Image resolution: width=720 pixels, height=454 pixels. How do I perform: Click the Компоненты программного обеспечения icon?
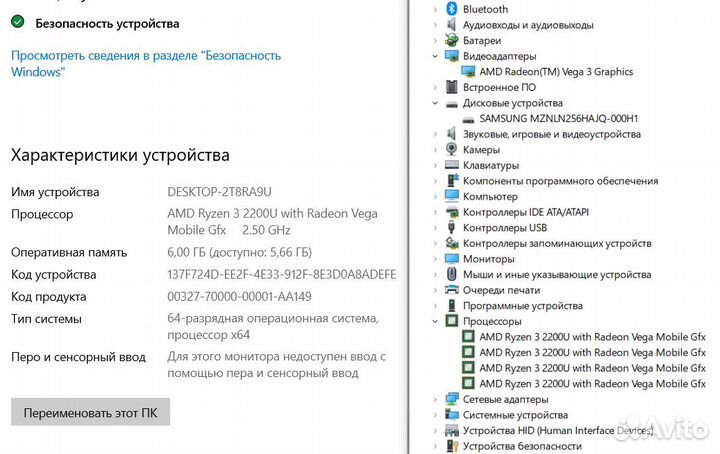tap(453, 180)
